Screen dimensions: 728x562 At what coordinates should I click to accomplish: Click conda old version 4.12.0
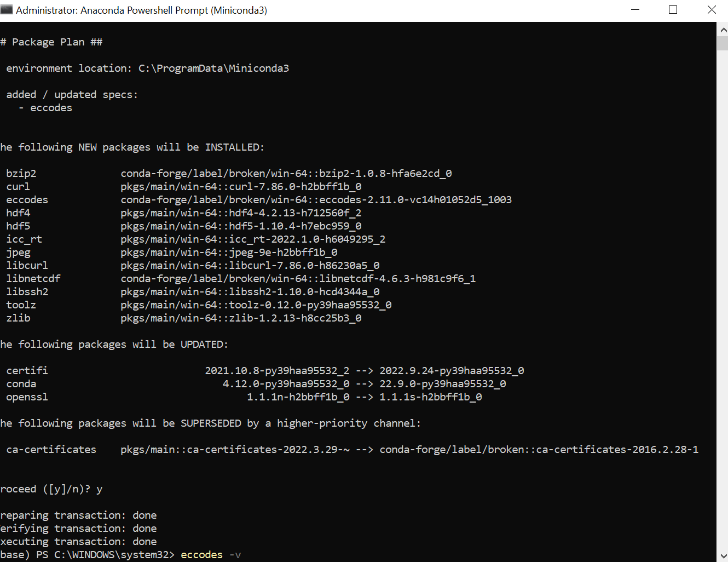286,384
